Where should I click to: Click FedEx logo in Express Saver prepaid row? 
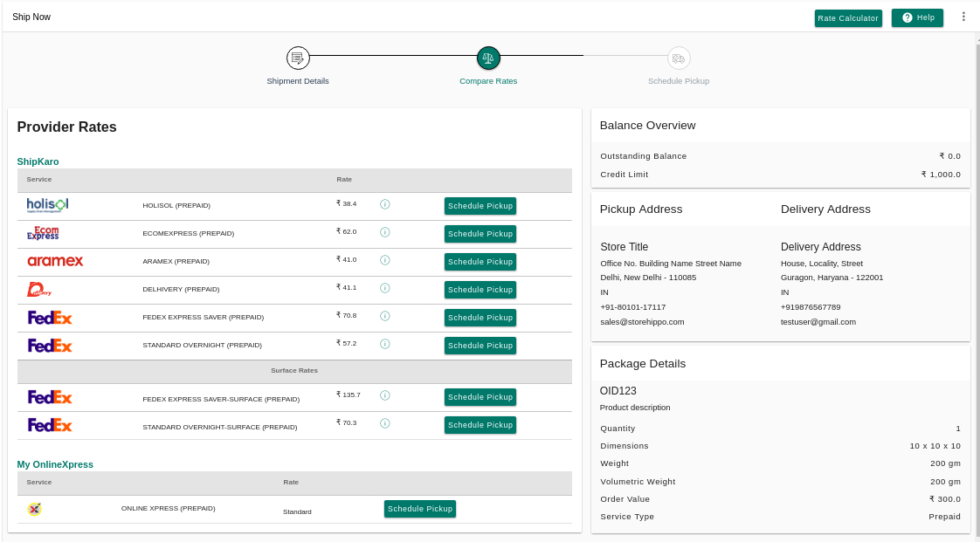pos(50,318)
